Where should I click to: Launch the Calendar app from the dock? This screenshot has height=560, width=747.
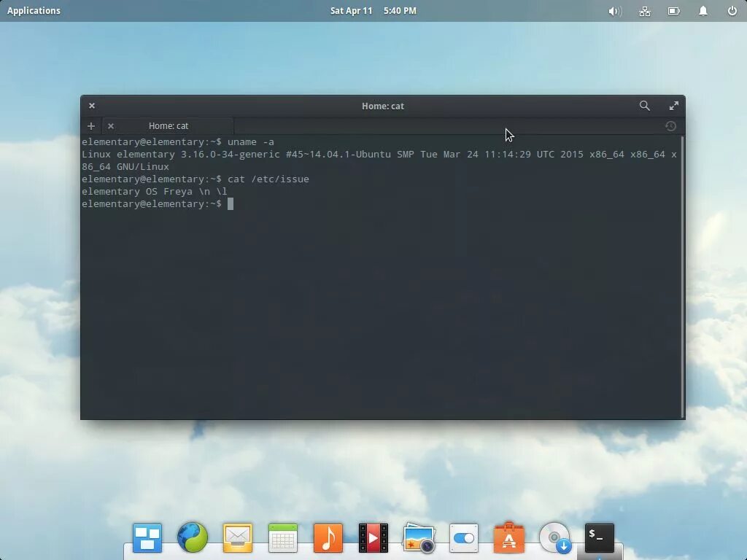(x=282, y=537)
